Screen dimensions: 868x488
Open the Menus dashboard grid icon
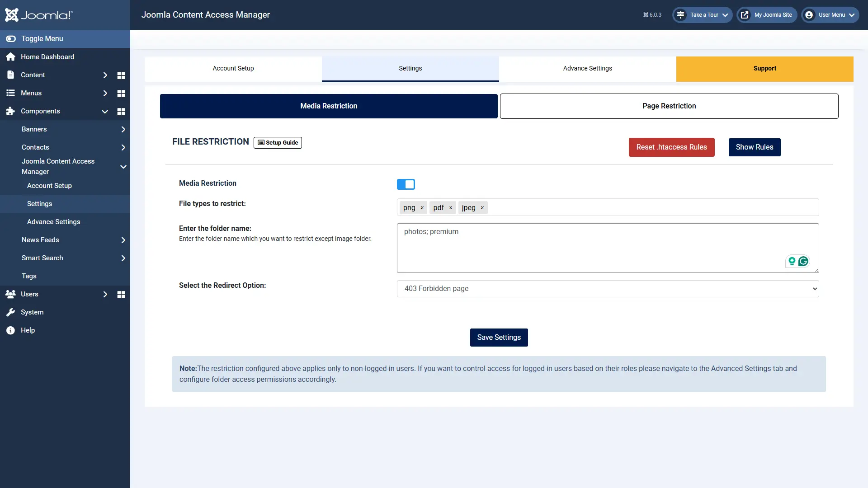(121, 94)
